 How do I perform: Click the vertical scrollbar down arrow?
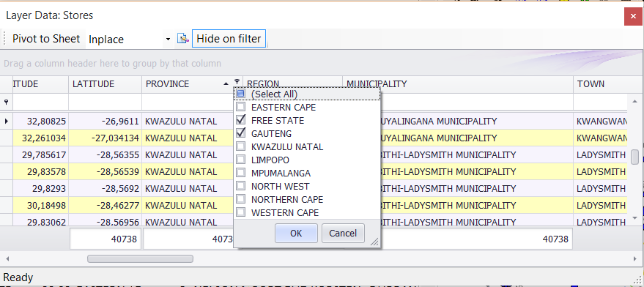point(634,218)
